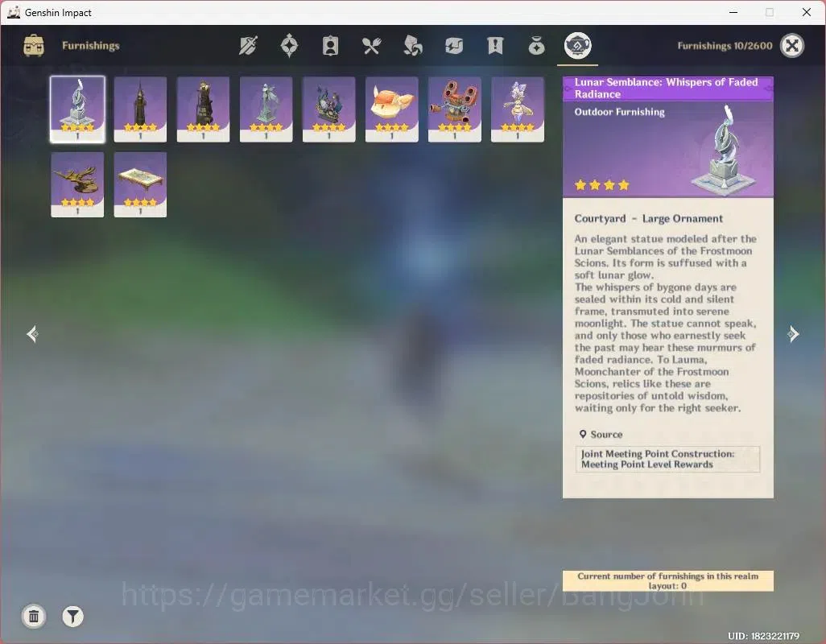The width and height of the screenshot is (826, 644).
Task: Click the current number of furnishings notice
Action: click(667, 581)
